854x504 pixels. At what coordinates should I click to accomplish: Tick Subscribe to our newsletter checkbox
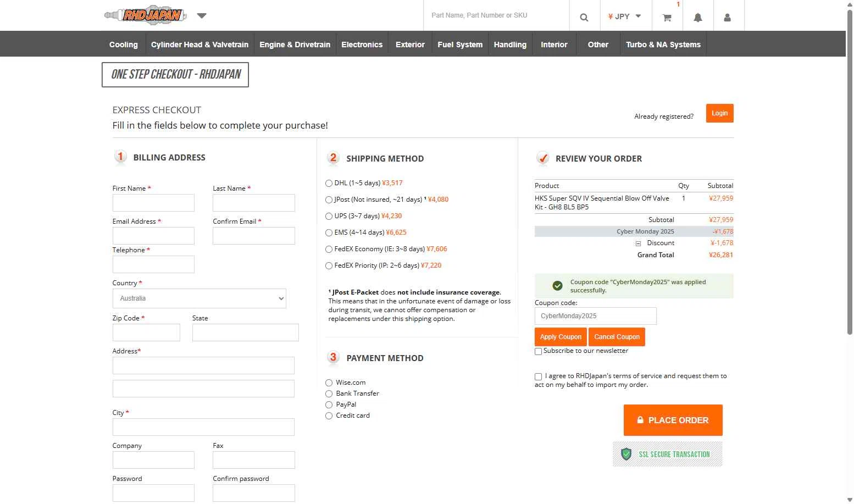pyautogui.click(x=539, y=351)
